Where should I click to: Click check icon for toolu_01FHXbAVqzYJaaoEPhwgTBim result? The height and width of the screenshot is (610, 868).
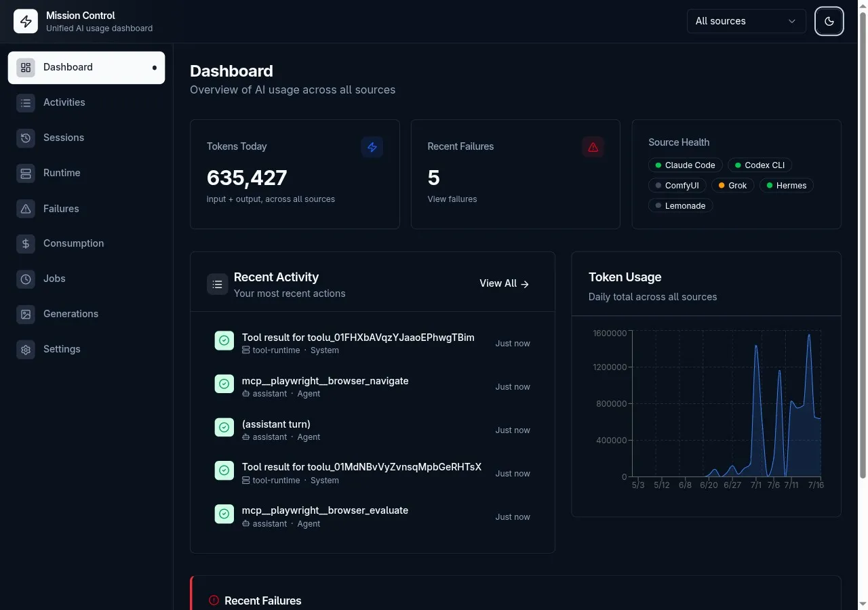(224, 341)
